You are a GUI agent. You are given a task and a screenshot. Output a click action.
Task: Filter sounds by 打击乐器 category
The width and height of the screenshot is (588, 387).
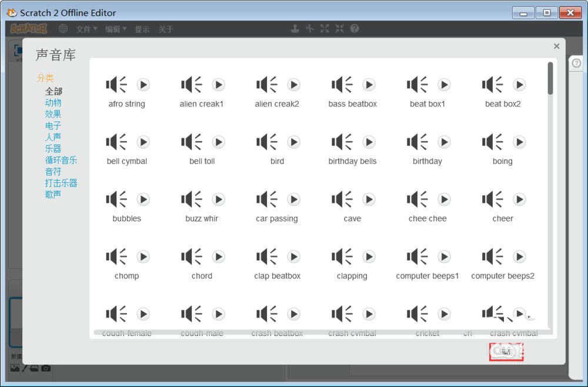pyautogui.click(x=61, y=183)
